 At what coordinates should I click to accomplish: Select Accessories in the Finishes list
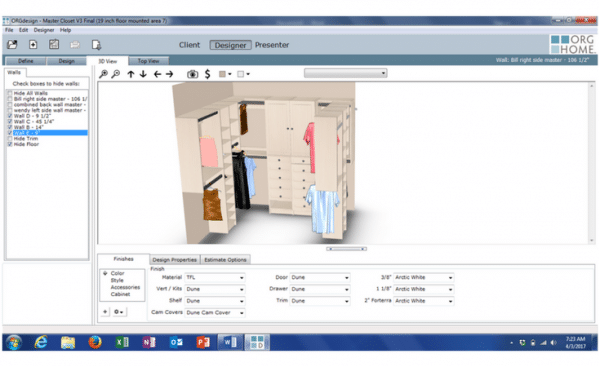click(125, 287)
